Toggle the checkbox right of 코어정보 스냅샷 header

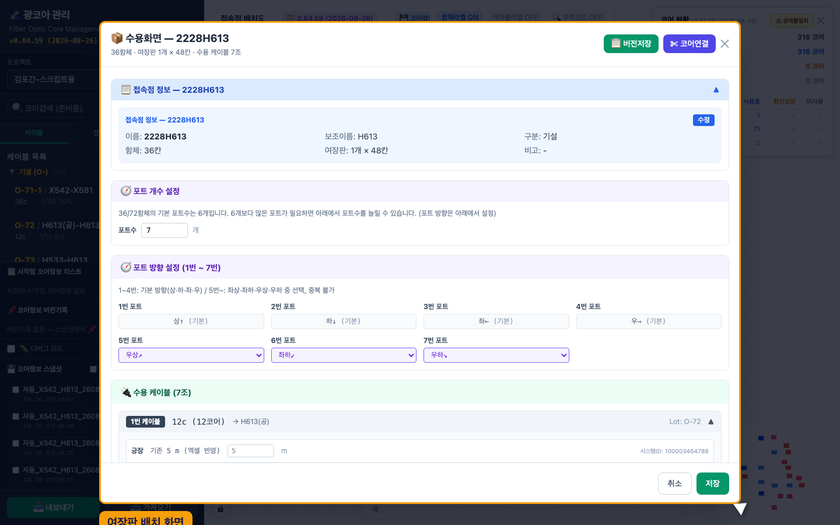tap(93, 369)
